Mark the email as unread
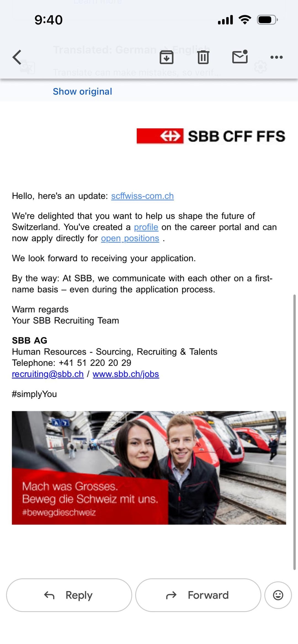 (240, 57)
